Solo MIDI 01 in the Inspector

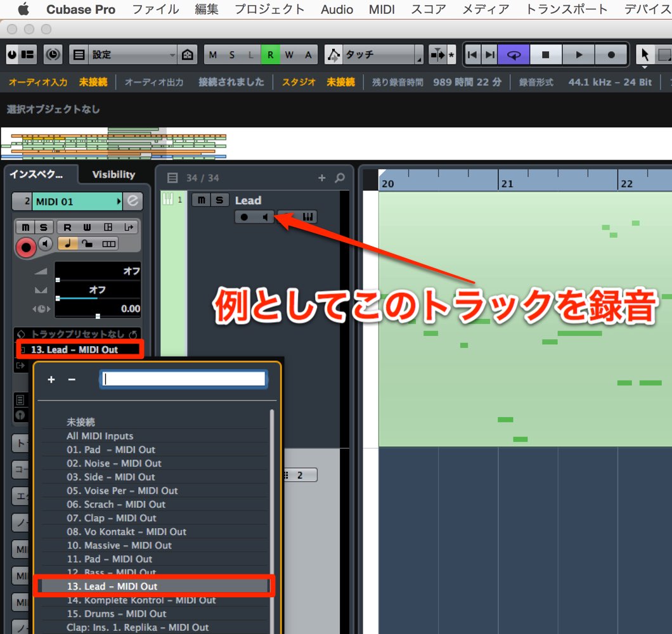click(x=44, y=227)
